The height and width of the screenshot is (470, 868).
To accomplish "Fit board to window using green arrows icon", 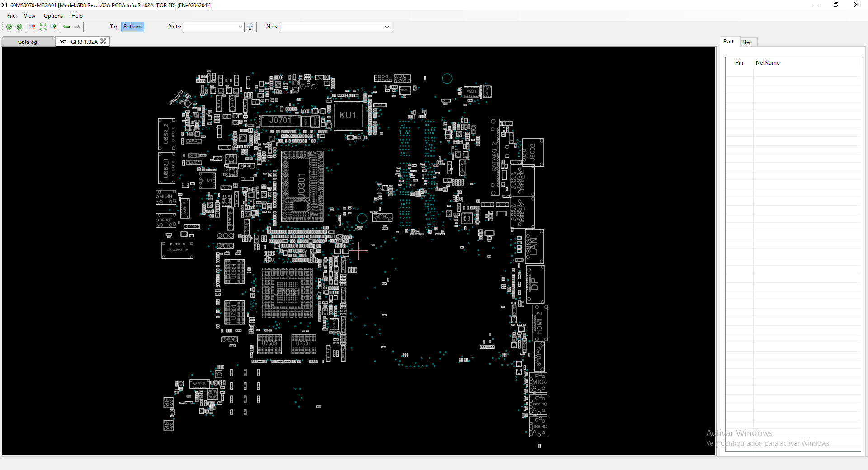I will tap(43, 27).
